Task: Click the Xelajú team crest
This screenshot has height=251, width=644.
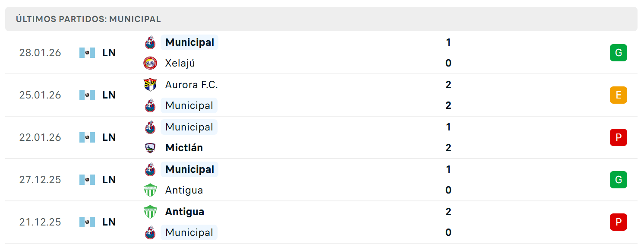Action: click(x=150, y=63)
